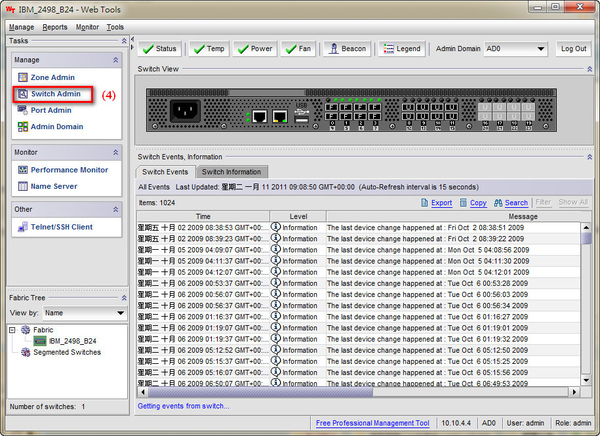The image size is (600, 436).
Task: Click the Status green checkmark icon
Action: pos(148,49)
